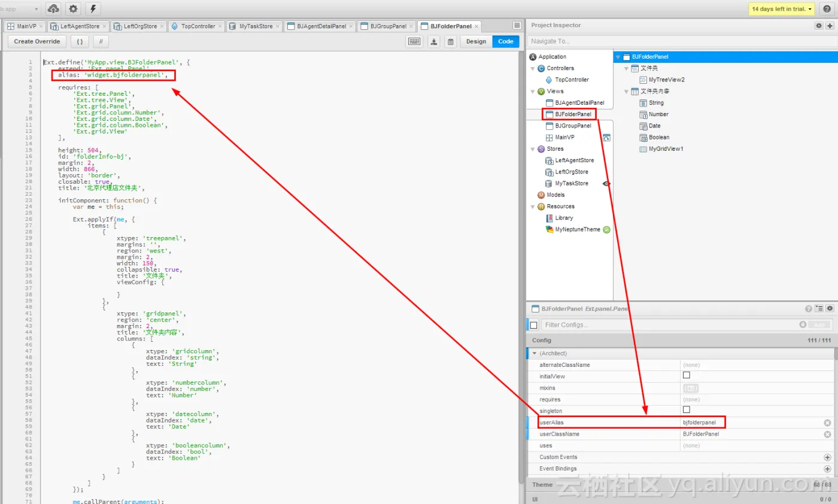This screenshot has width=838, height=504.
Task: Collapse the Controllers tree node
Action: 533,69
